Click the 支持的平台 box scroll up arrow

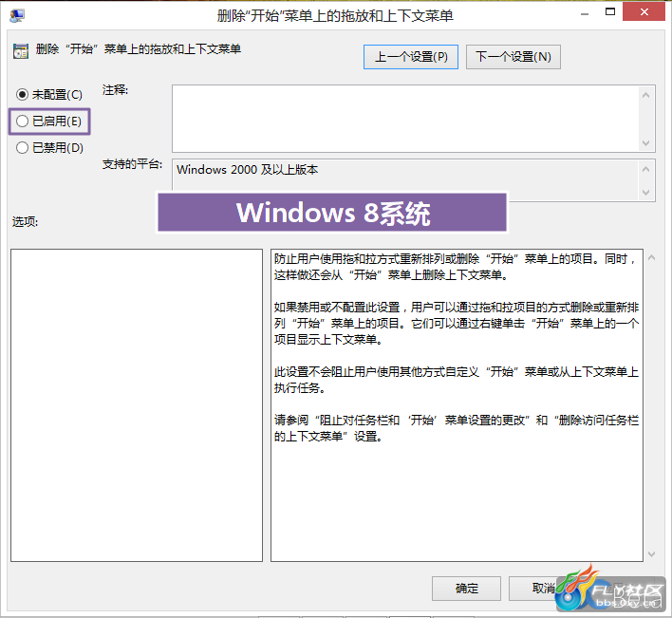click(645, 169)
